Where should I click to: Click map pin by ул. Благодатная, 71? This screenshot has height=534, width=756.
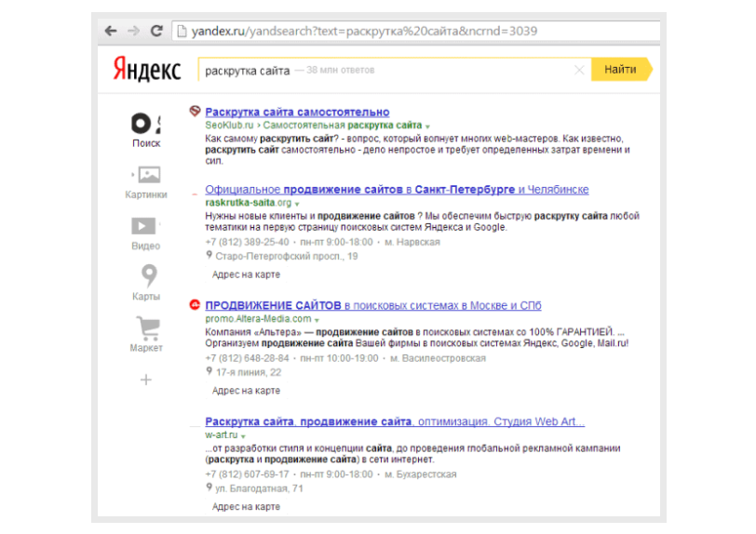point(209,487)
